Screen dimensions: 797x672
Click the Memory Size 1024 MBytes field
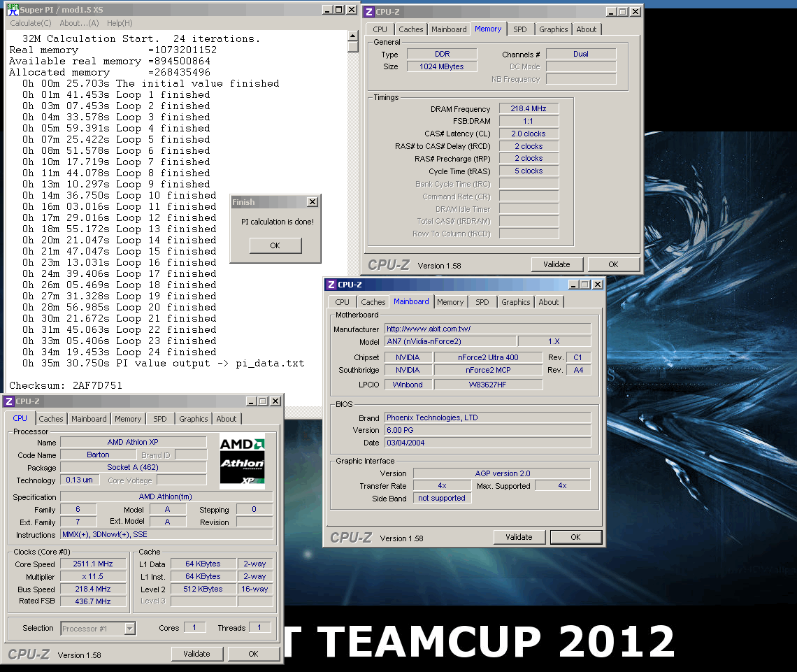(x=442, y=66)
